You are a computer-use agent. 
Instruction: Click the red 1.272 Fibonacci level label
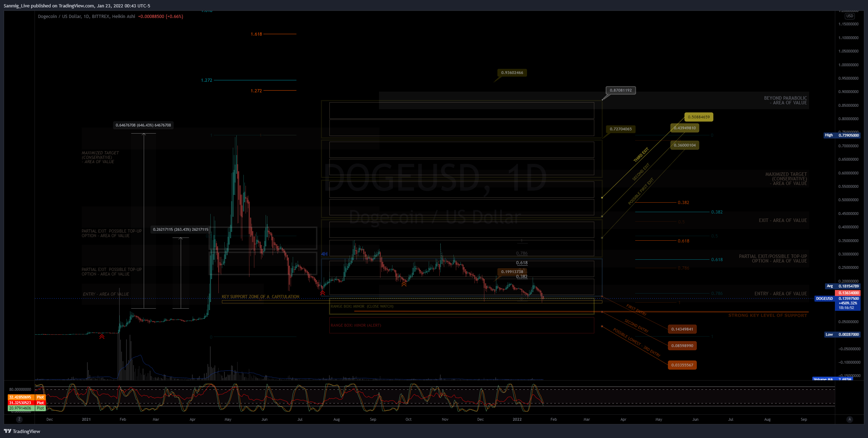256,91
